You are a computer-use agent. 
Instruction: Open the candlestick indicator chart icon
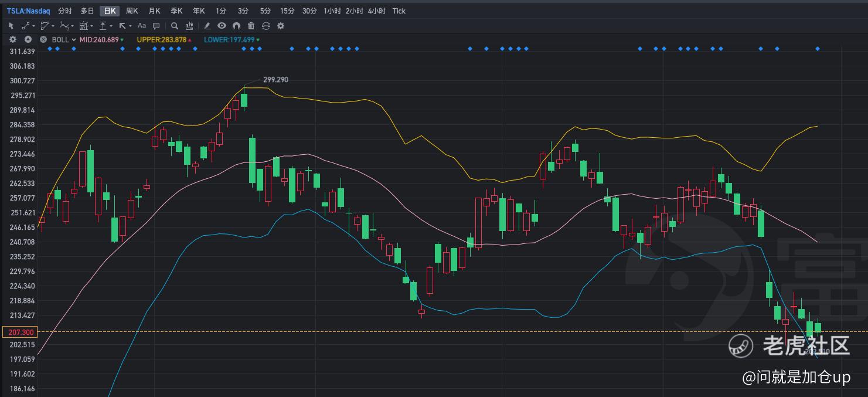pos(189,26)
